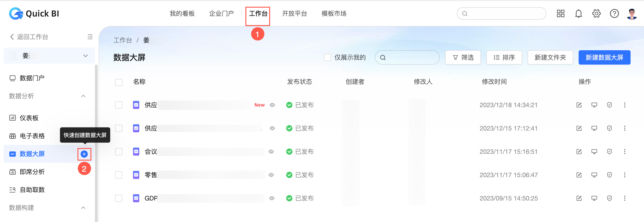Preview the row modified 2023/11/17 15:06:47
Viewport: 644px width, 222px height.
click(x=594, y=175)
